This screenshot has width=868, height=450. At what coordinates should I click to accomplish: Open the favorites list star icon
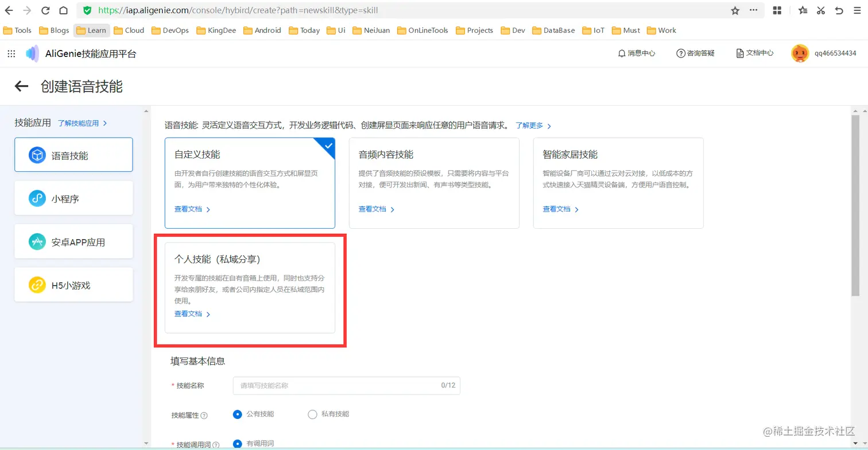point(803,10)
